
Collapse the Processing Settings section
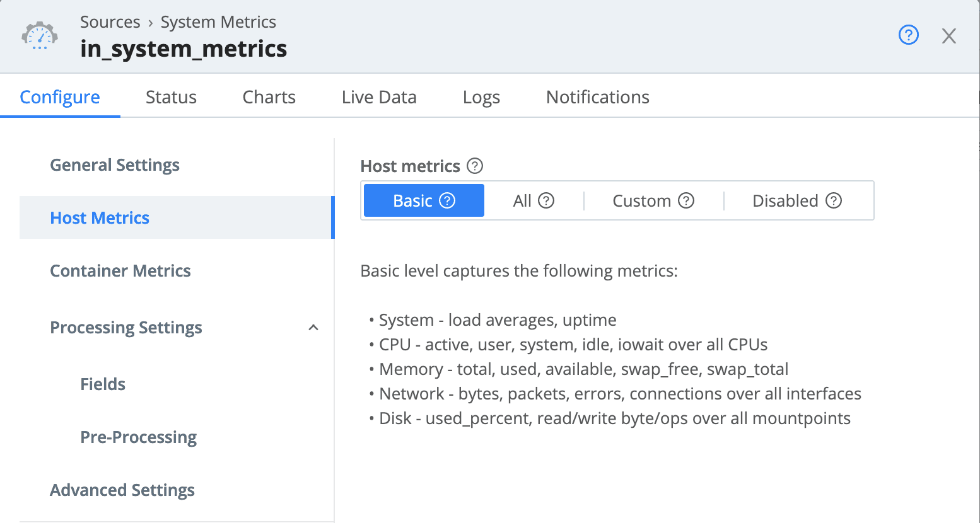coord(313,328)
